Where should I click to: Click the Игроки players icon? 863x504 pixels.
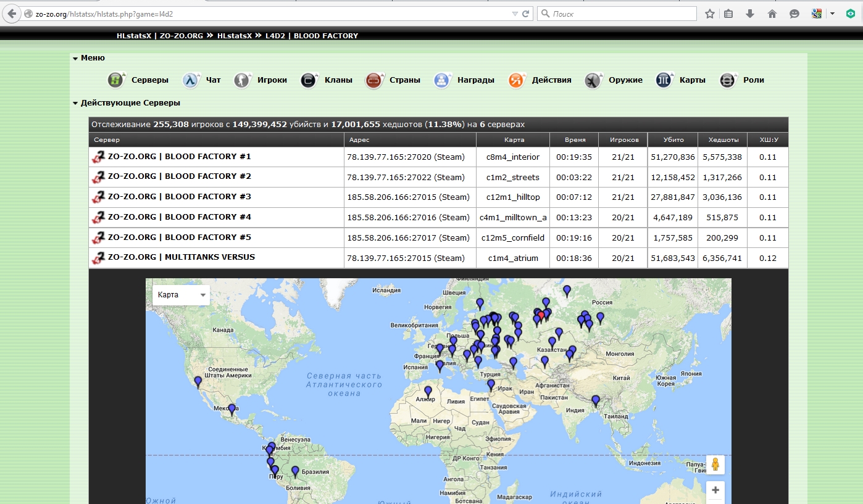pos(242,80)
